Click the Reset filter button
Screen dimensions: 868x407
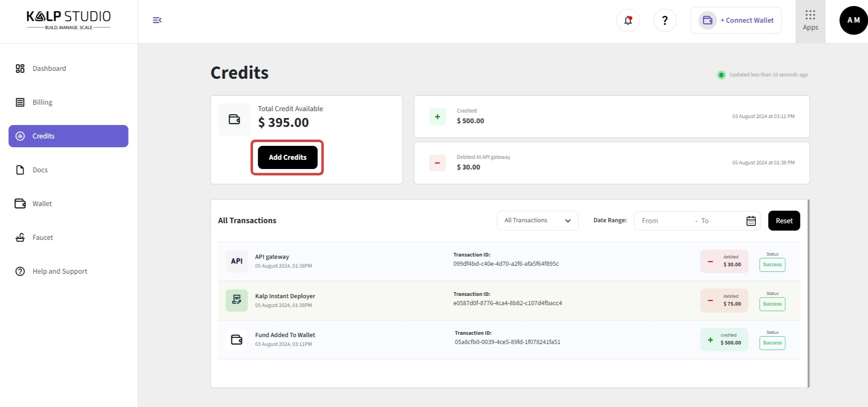pos(784,221)
